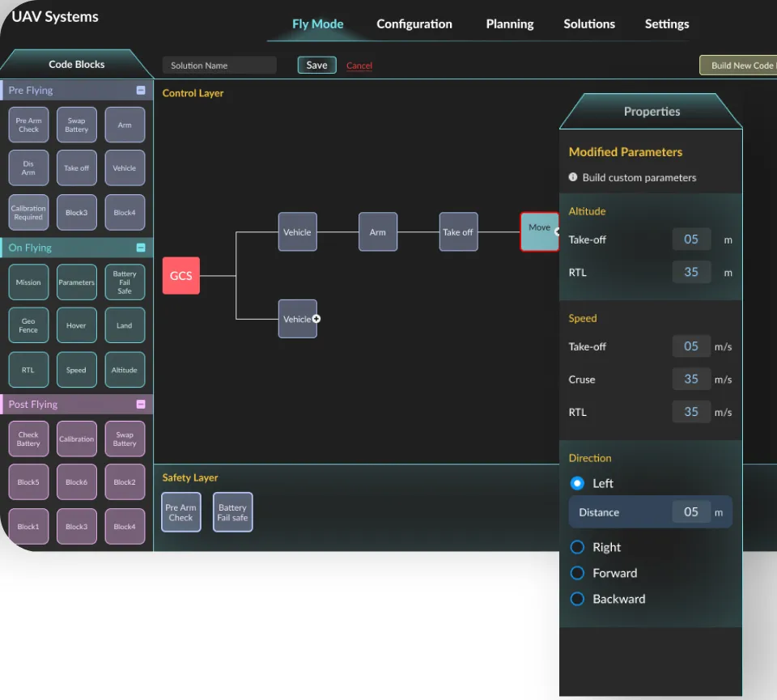Collapse the Post Flying section
Screen dimensions: 777x700
[141, 405]
